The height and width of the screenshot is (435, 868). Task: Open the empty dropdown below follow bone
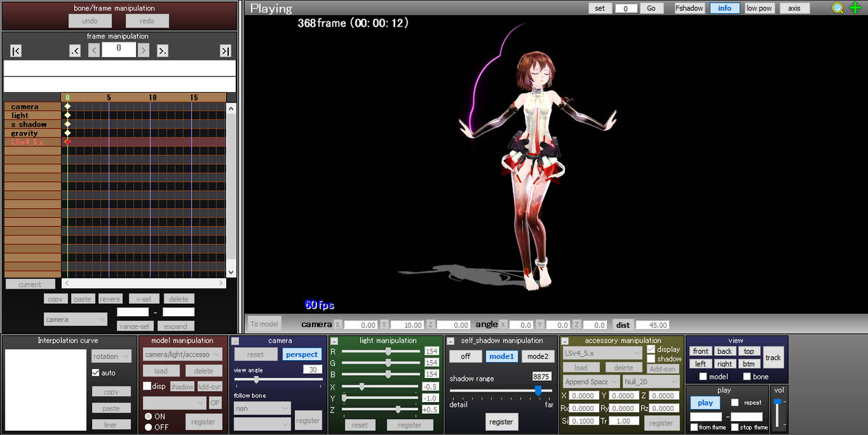(x=262, y=424)
